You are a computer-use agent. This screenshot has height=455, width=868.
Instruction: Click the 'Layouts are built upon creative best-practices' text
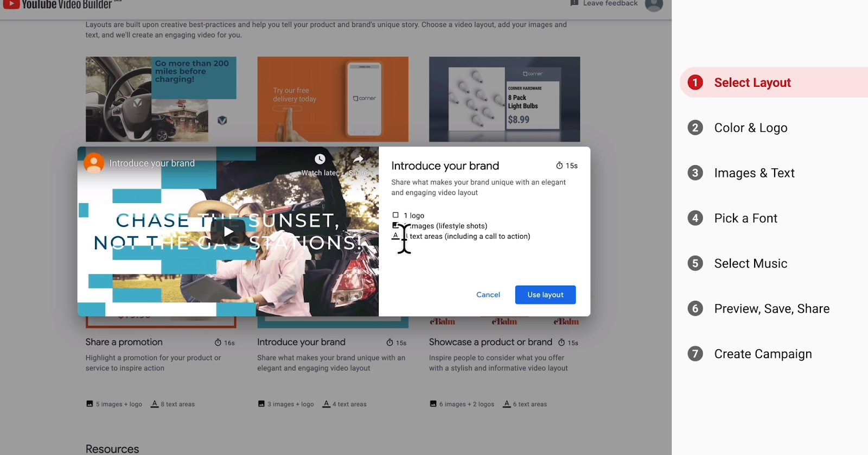[x=326, y=30]
